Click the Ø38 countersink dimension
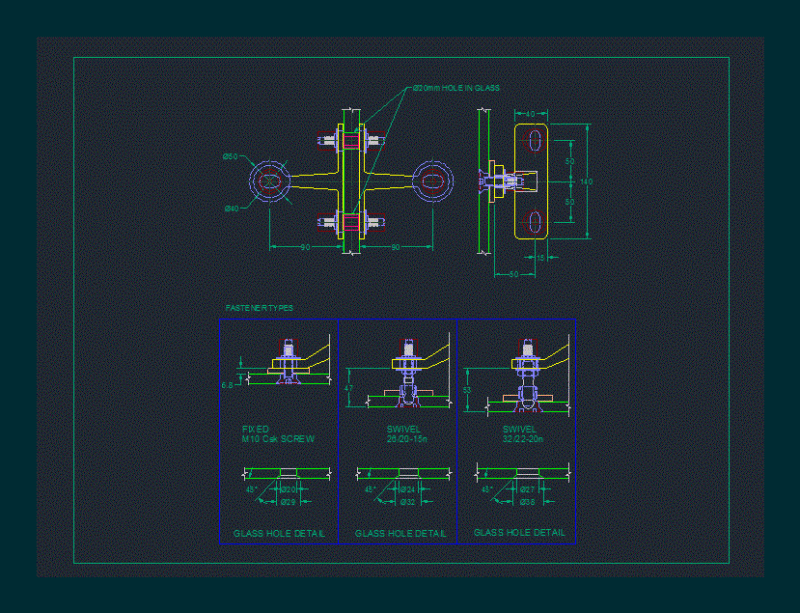The height and width of the screenshot is (613, 800). (x=527, y=502)
